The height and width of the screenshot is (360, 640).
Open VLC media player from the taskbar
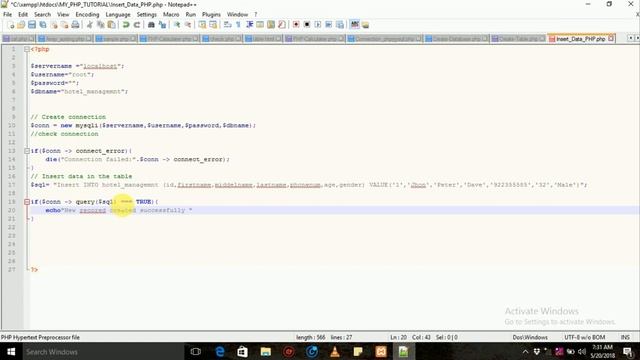[x=335, y=351]
